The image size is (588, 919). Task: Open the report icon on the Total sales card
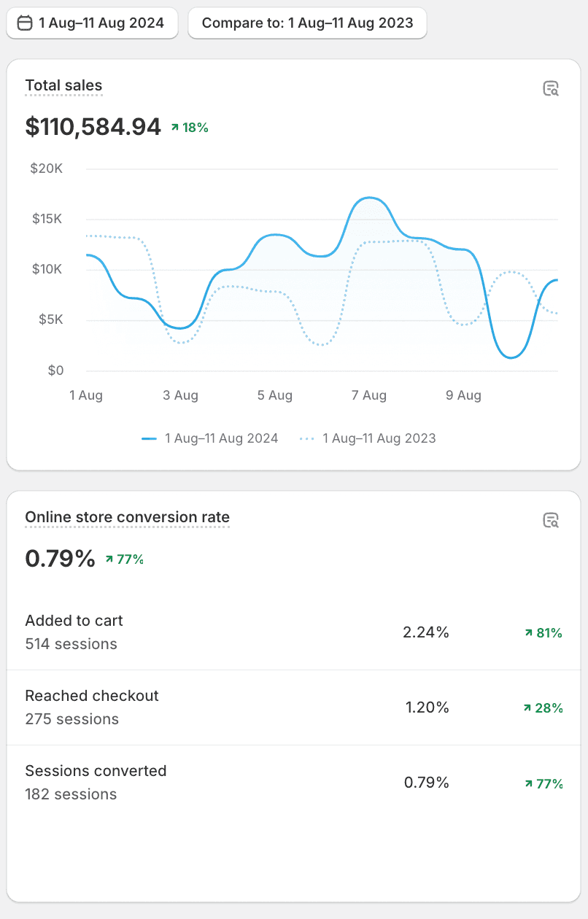pos(551,89)
